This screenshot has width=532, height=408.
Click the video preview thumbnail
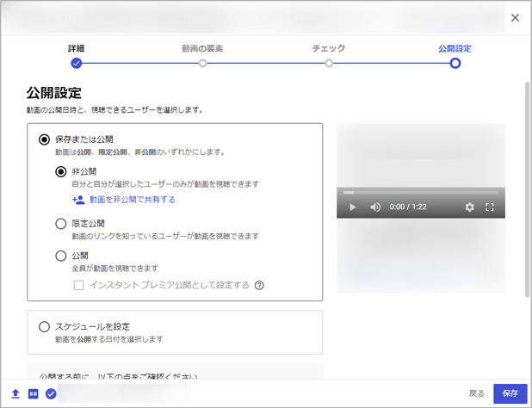click(x=421, y=208)
